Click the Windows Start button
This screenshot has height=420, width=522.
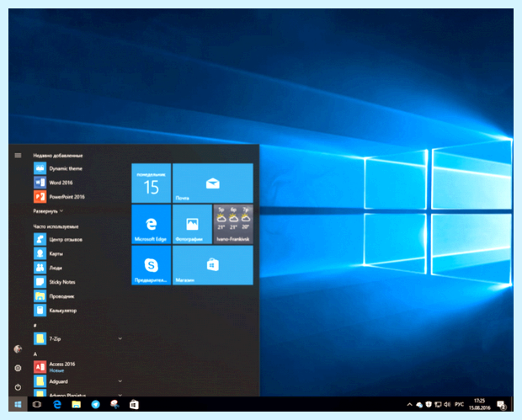tap(18, 404)
